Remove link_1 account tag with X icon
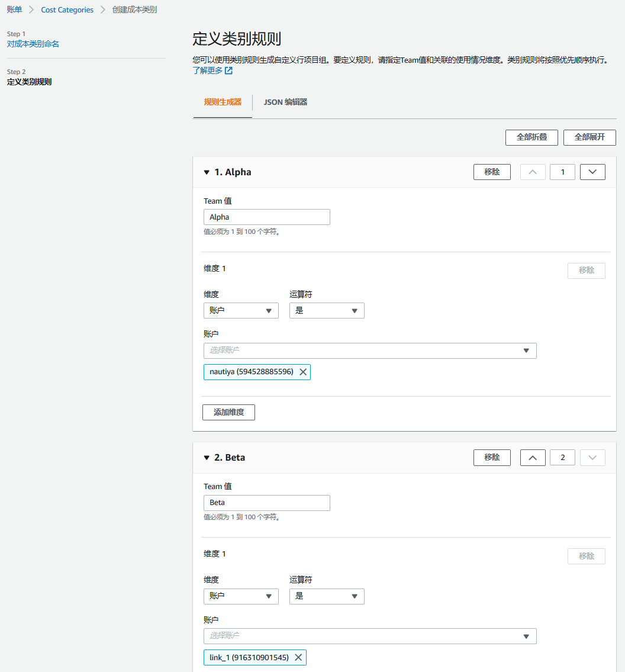 click(x=298, y=657)
